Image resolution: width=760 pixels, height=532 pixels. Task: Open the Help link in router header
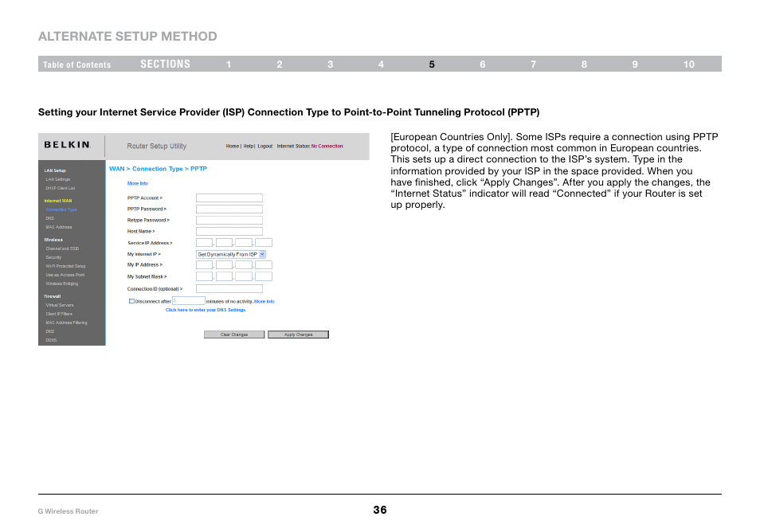249,146
